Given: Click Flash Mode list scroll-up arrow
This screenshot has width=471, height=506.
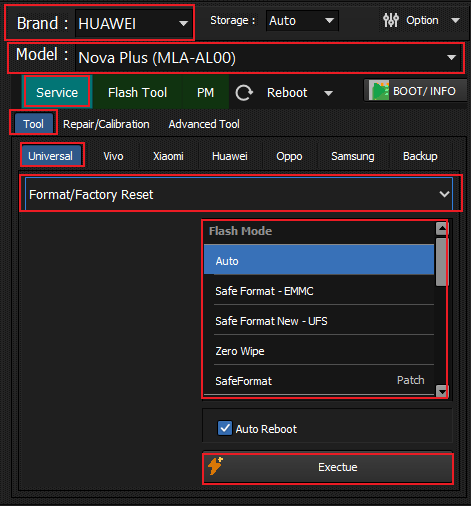Looking at the screenshot, I should pyautogui.click(x=442, y=229).
